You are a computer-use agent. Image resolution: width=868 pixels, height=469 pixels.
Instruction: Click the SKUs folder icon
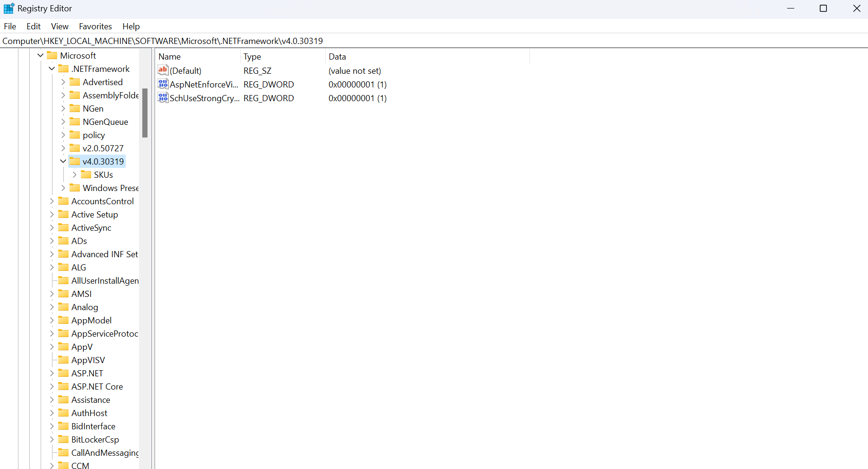click(x=87, y=174)
